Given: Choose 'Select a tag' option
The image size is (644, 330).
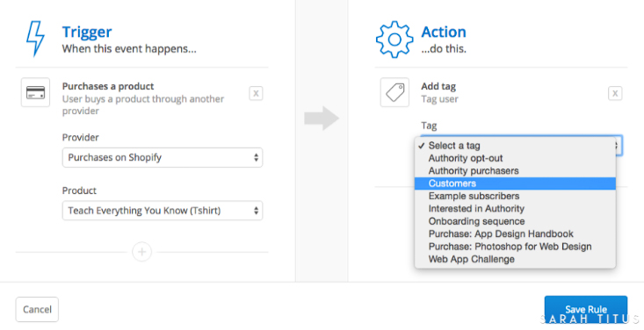Looking at the screenshot, I should coord(515,146).
